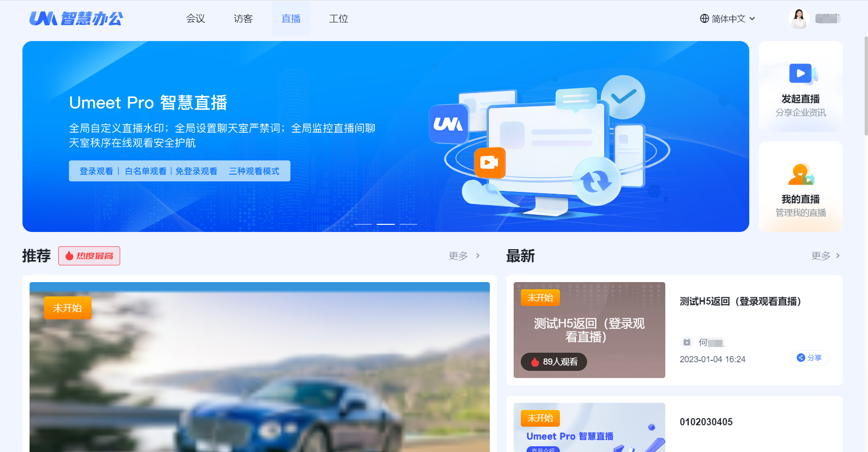
Task: Click the 89人观看 viewer count badge
Action: point(554,362)
